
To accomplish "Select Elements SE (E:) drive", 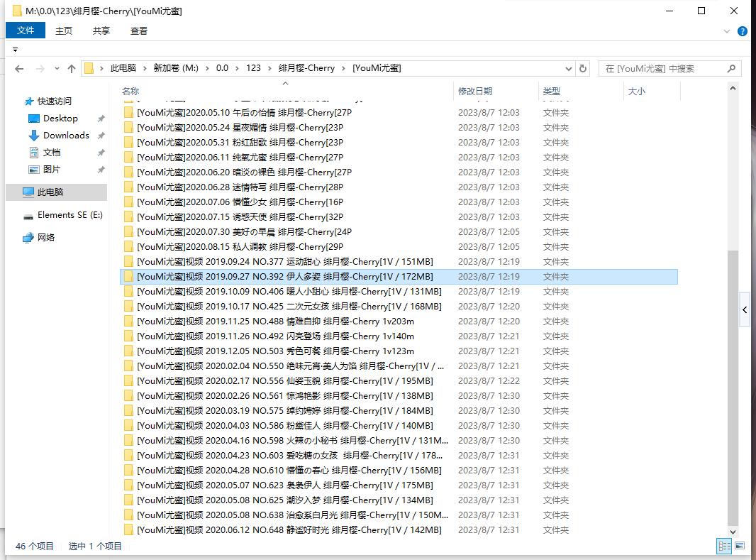I will 70,215.
